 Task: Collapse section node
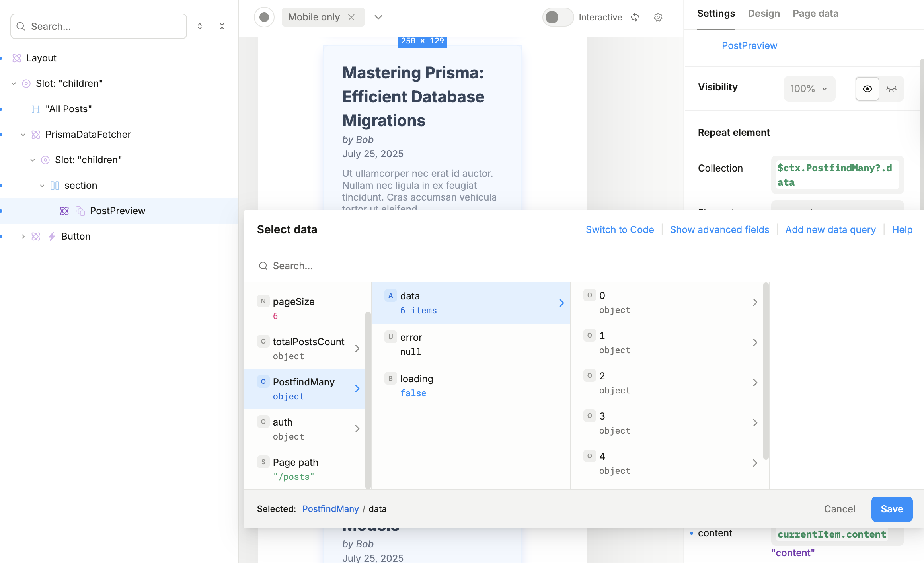click(42, 186)
